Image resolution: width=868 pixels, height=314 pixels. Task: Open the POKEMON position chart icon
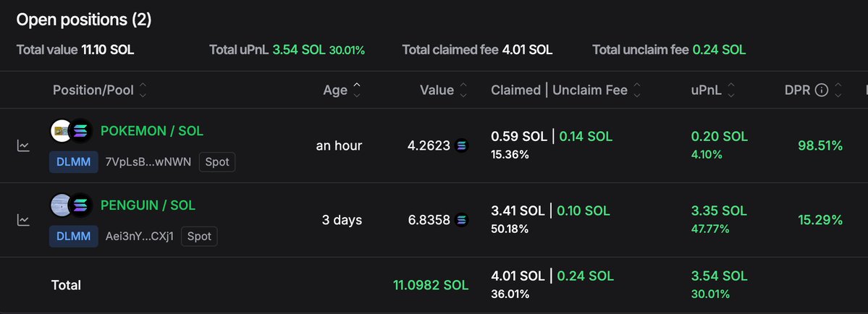tap(23, 146)
